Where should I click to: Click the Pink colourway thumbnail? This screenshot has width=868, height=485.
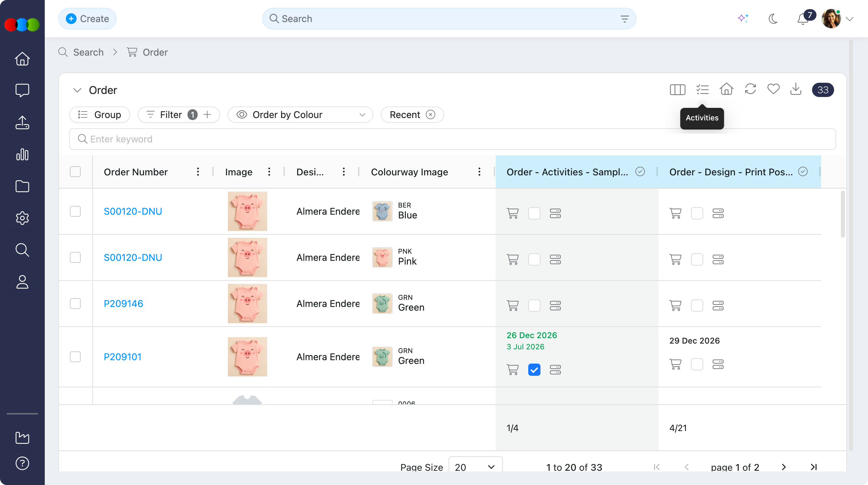382,257
